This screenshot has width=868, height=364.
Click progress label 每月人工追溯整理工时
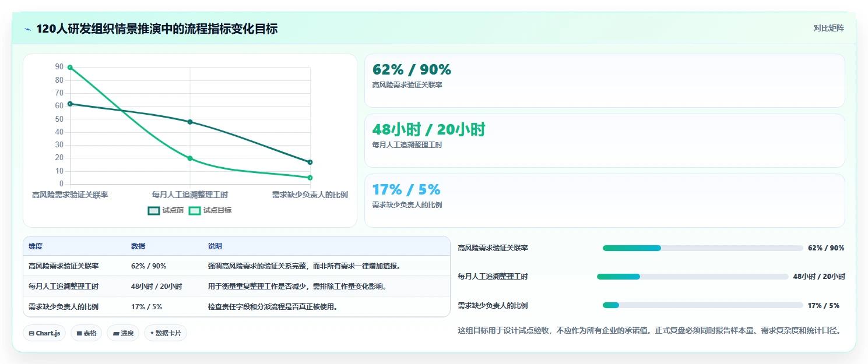[x=493, y=277]
